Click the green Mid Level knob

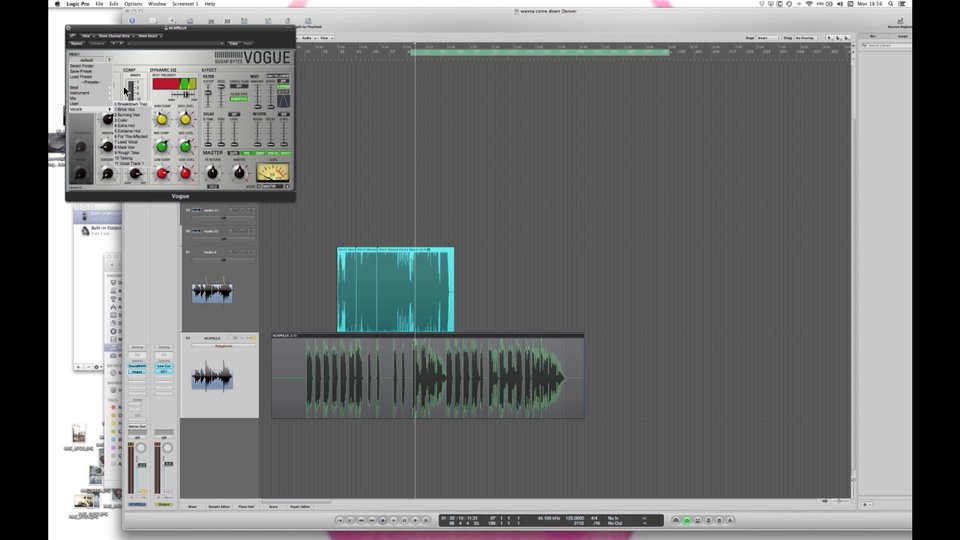pos(186,146)
